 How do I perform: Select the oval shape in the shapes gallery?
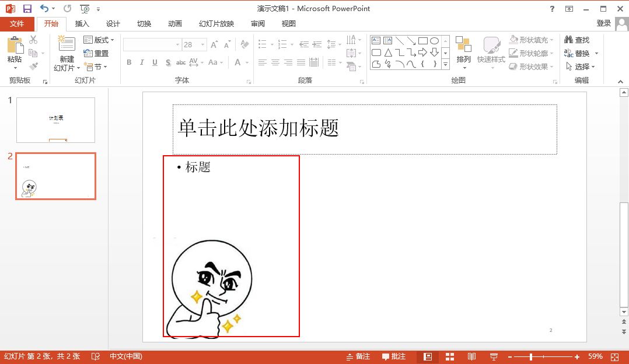click(434, 41)
